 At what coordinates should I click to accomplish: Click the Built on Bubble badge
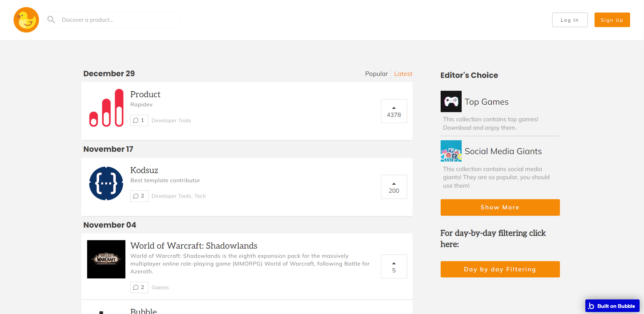pos(612,306)
